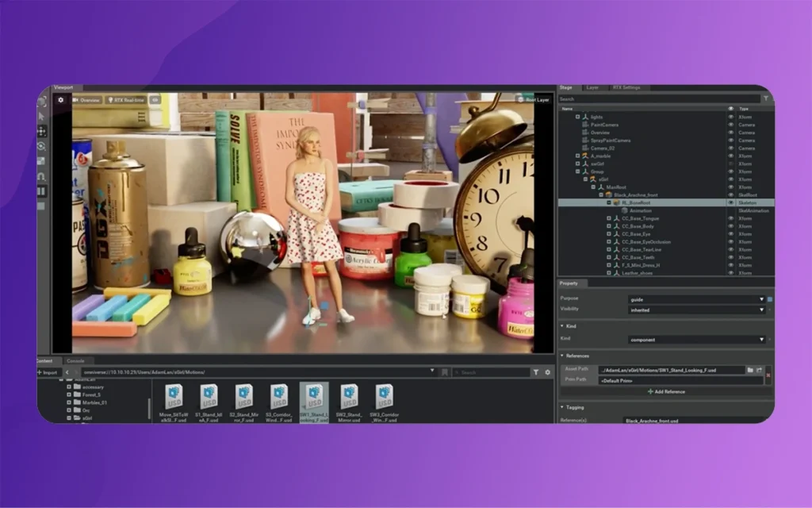Bookmark the current content path
The image size is (812, 508).
[x=444, y=372]
